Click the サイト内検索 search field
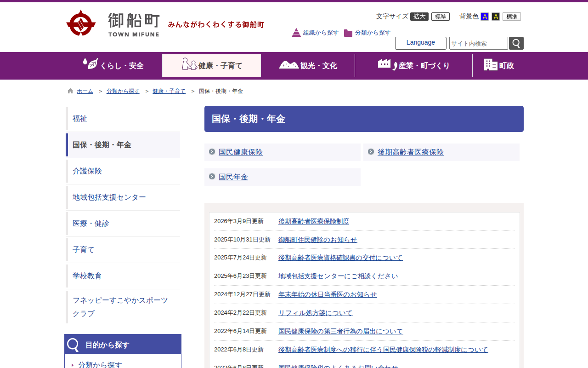Viewport: 588px width, 368px height. (478, 43)
